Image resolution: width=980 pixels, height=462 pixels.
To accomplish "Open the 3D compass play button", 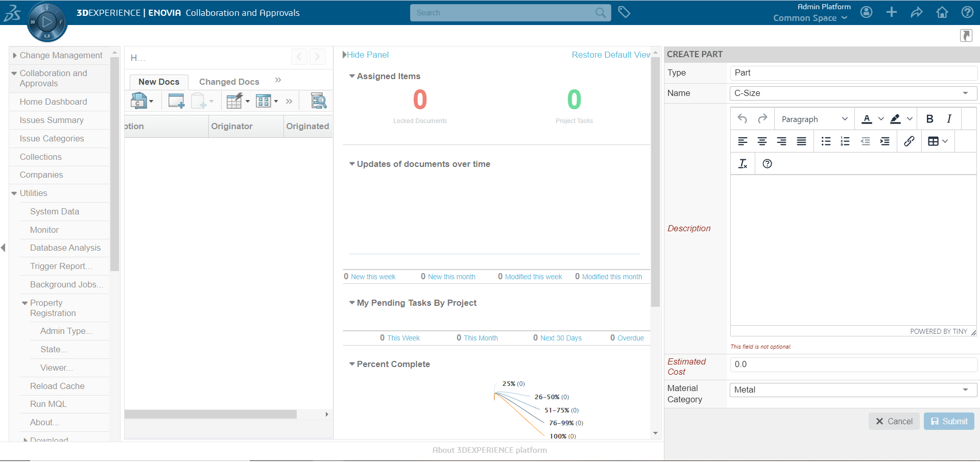I will tap(47, 22).
